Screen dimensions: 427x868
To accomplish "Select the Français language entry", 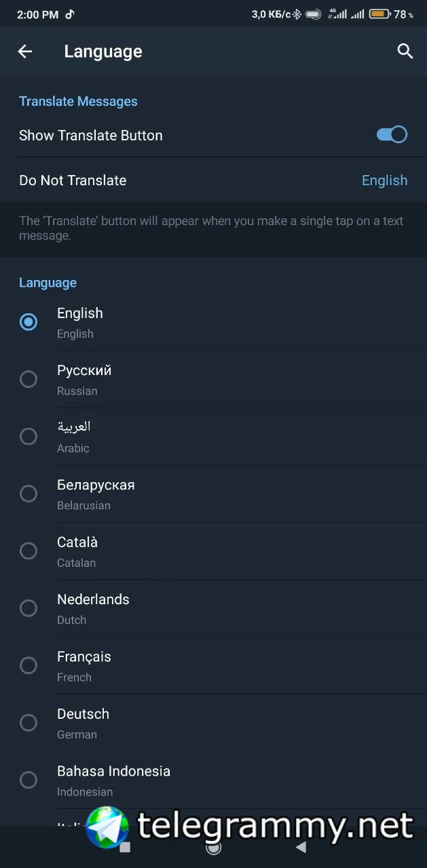I will pyautogui.click(x=84, y=665).
